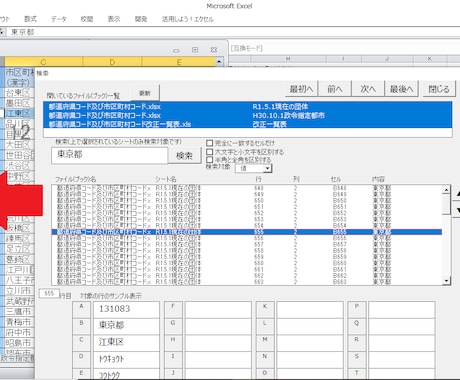Open the 活用しよう！エクセル ribbon tab
Image resolution: width=460 pixels, height=380 pixels.
(188, 19)
